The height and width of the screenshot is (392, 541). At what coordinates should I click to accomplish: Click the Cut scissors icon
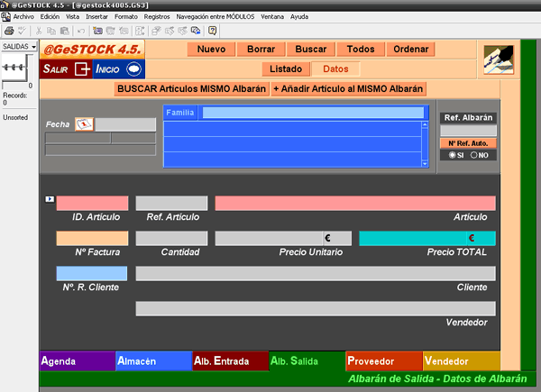pos(39,31)
